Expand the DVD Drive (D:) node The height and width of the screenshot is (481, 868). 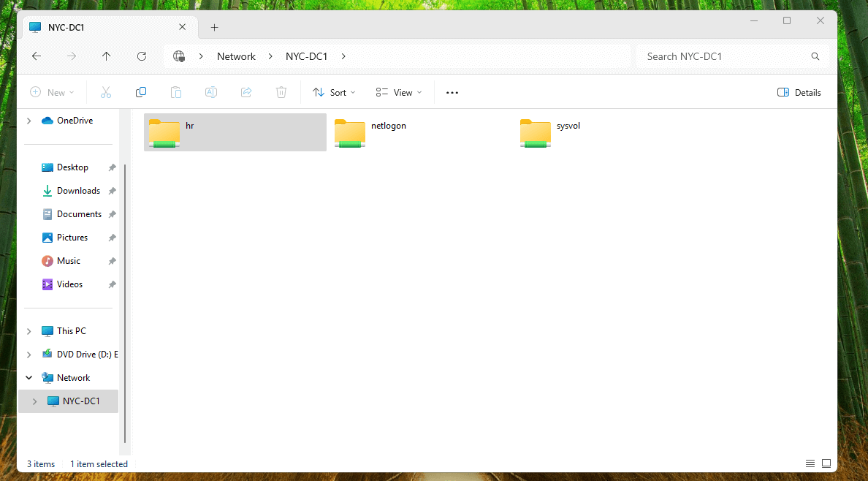28,354
